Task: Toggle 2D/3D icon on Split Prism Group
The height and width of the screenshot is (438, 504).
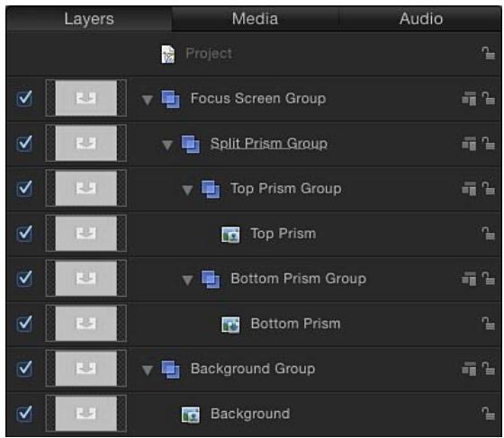Action: coord(469,144)
